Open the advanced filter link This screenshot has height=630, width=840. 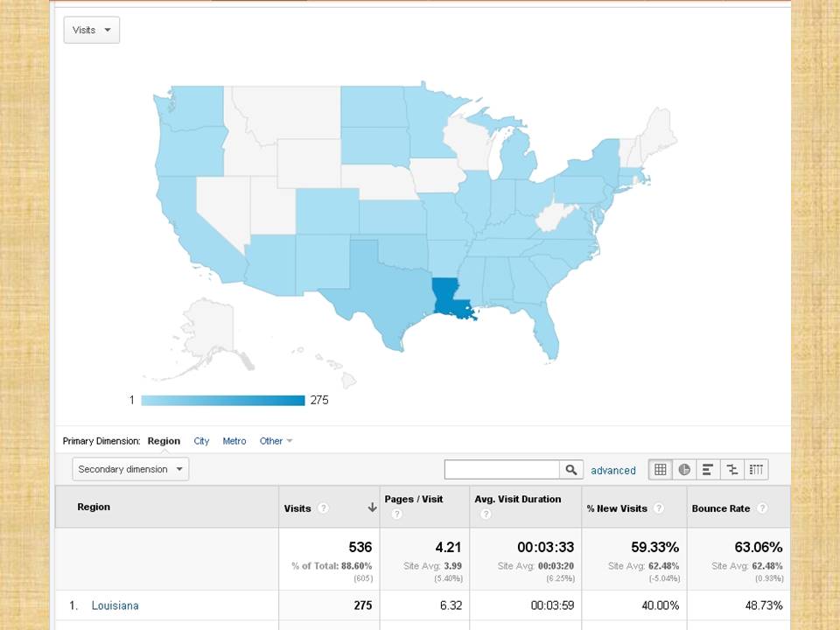click(x=613, y=471)
